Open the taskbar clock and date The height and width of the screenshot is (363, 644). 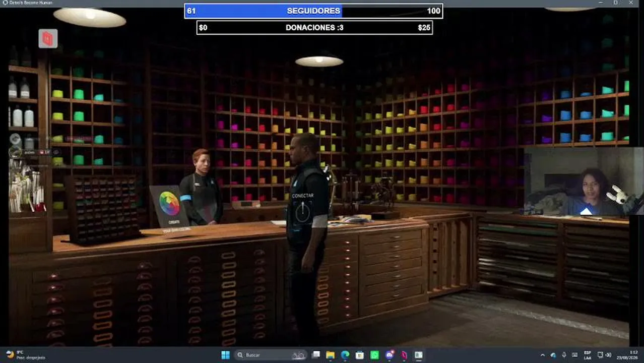[x=627, y=355]
